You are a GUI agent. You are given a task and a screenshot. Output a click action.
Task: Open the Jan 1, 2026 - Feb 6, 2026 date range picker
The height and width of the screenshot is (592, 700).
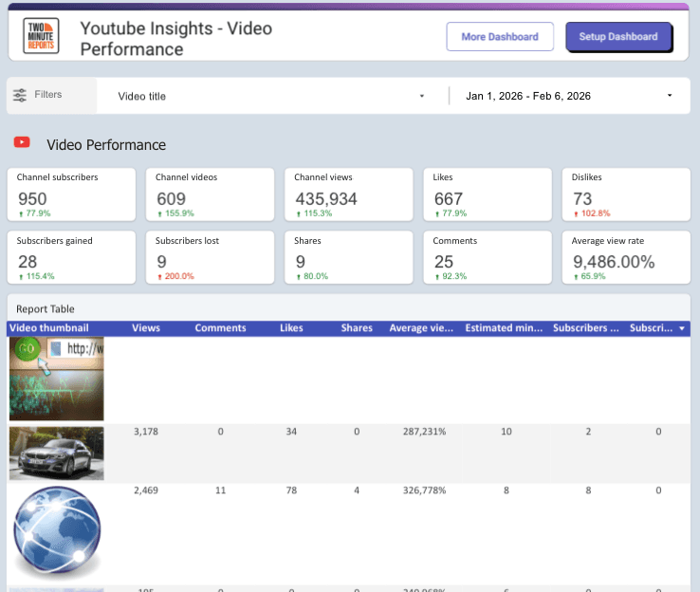tap(569, 96)
